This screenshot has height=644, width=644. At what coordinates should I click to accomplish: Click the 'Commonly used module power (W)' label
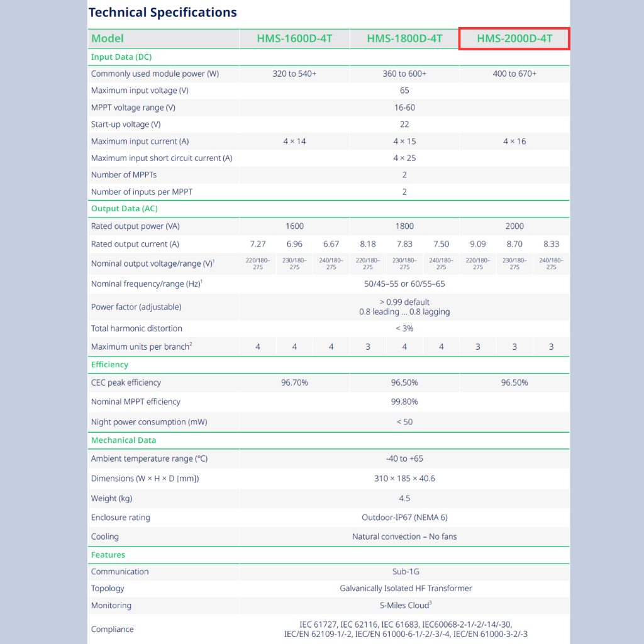[x=155, y=74]
